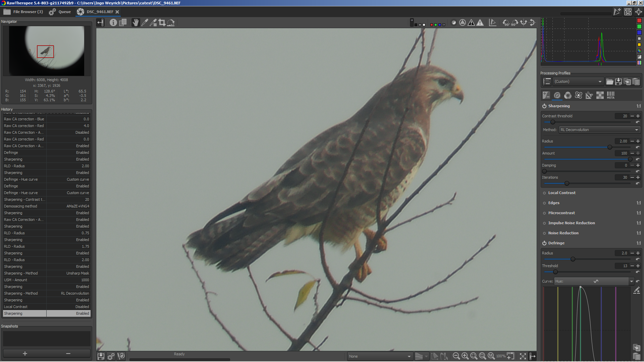Save current processing profile
This screenshot has width=644, height=362.
(618, 81)
